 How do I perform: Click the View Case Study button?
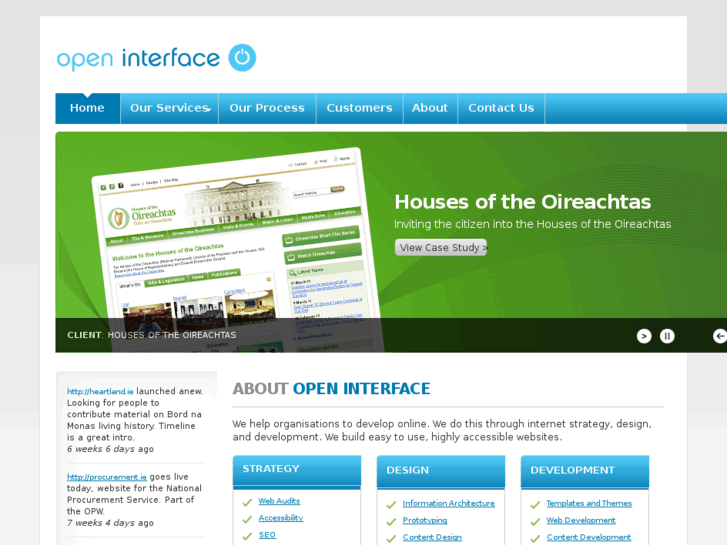click(x=441, y=248)
